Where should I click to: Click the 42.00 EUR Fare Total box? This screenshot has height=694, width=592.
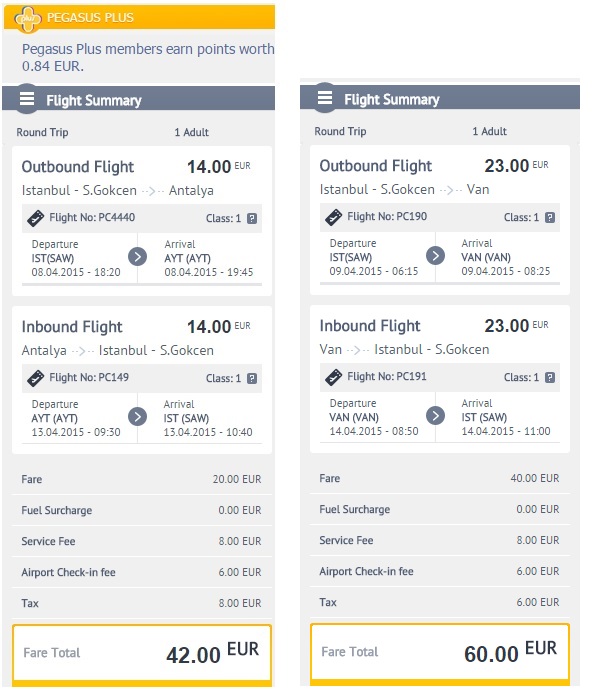pos(142,653)
